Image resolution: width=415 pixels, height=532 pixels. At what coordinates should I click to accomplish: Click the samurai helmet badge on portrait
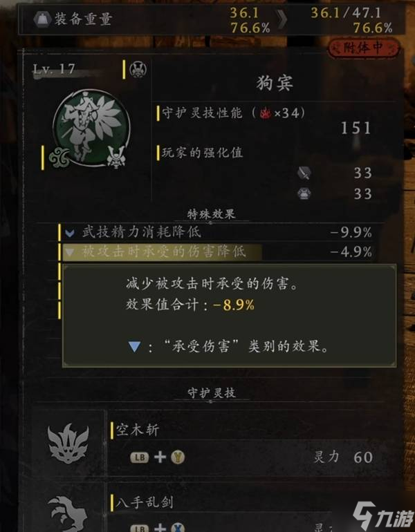[116, 157]
